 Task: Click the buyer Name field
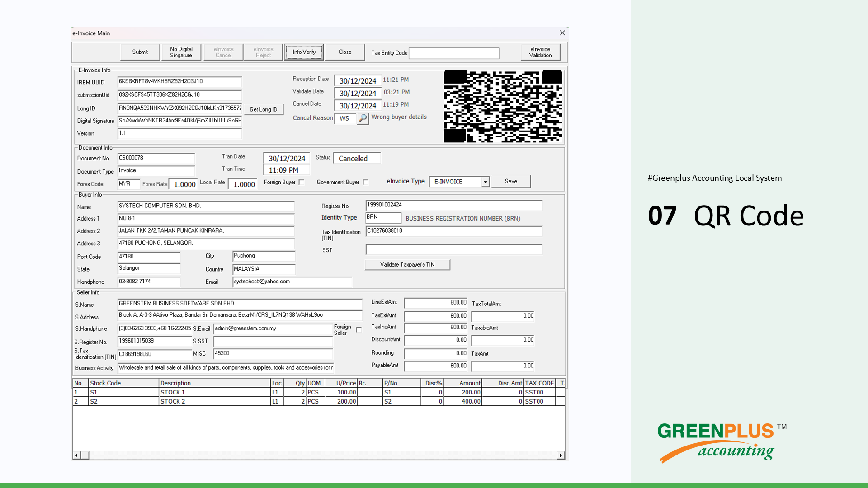(206, 206)
